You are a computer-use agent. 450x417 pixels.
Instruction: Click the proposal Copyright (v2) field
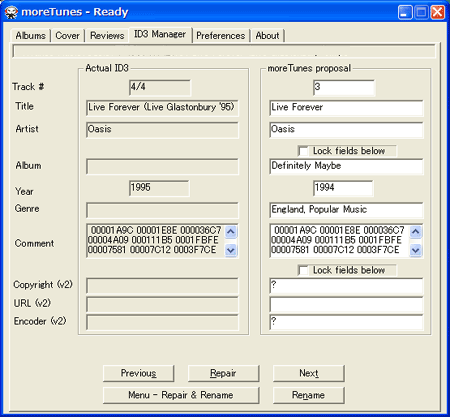[346, 286]
